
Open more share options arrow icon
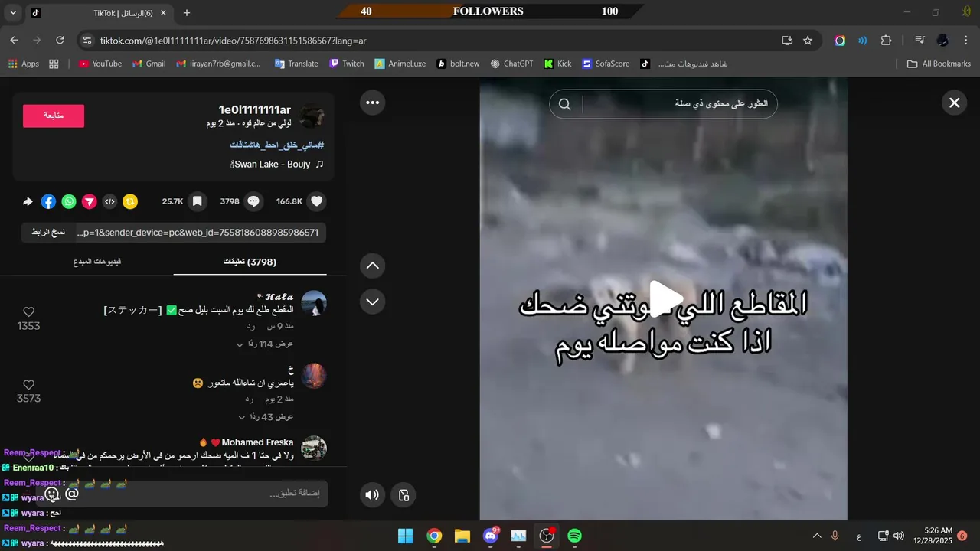28,201
